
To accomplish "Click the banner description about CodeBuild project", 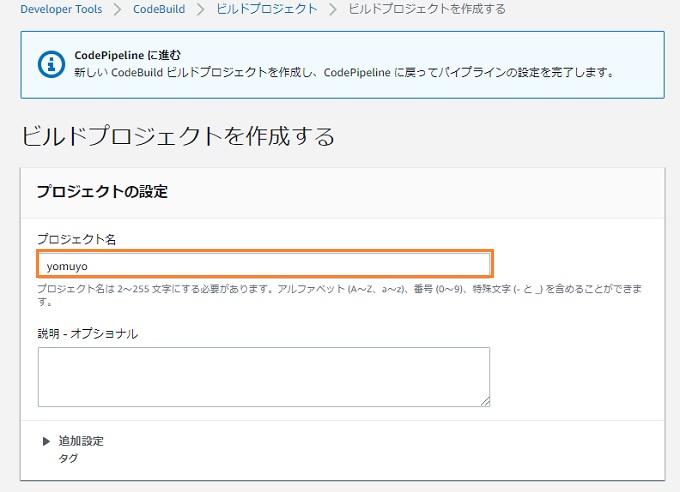I will (344, 72).
